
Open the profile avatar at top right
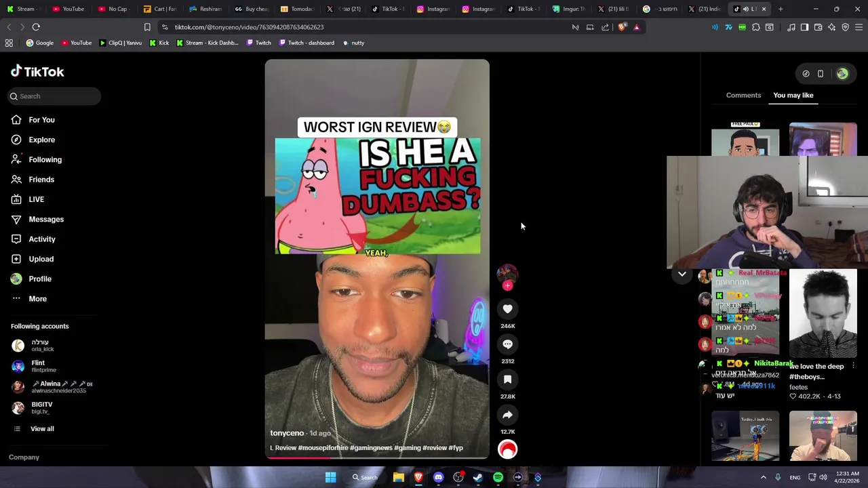point(842,74)
